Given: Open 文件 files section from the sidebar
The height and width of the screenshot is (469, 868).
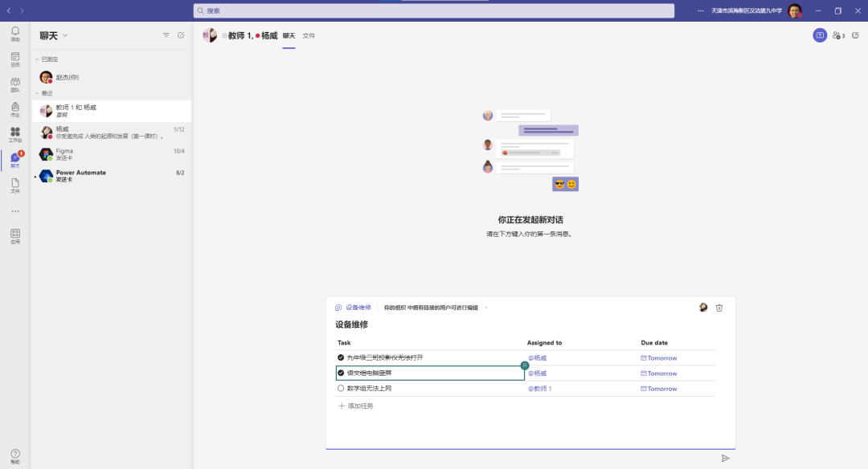Looking at the screenshot, I should click(x=15, y=184).
